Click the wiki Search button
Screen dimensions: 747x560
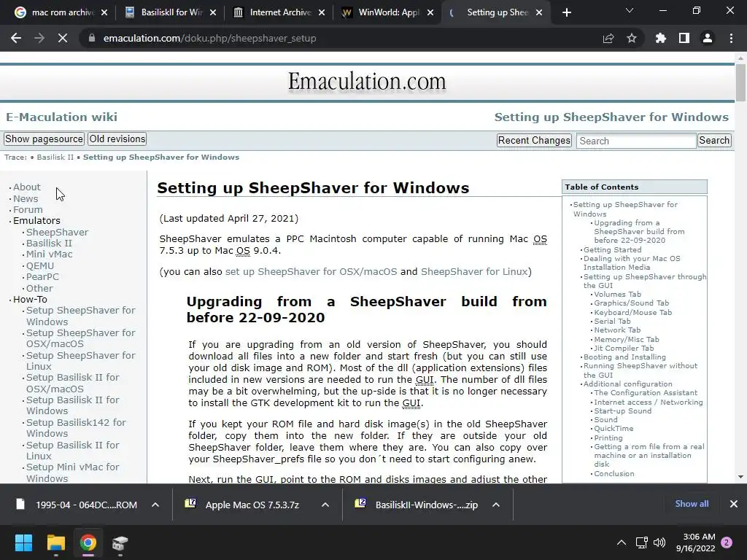[x=714, y=141]
